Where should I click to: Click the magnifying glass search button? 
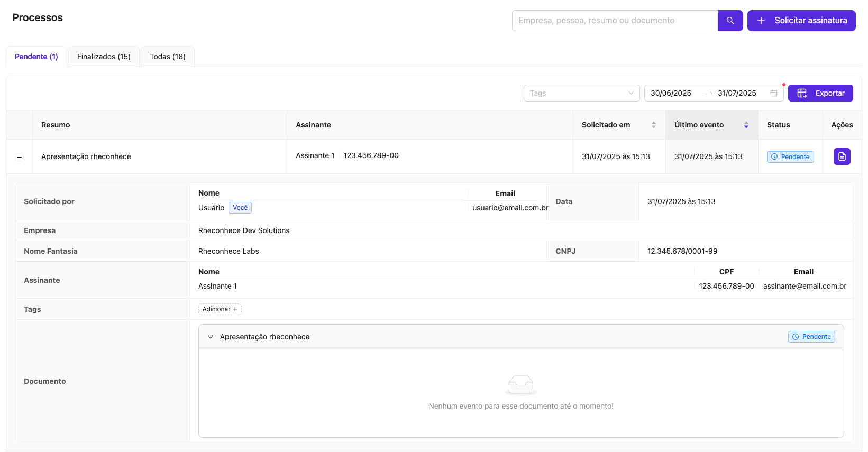click(x=730, y=21)
